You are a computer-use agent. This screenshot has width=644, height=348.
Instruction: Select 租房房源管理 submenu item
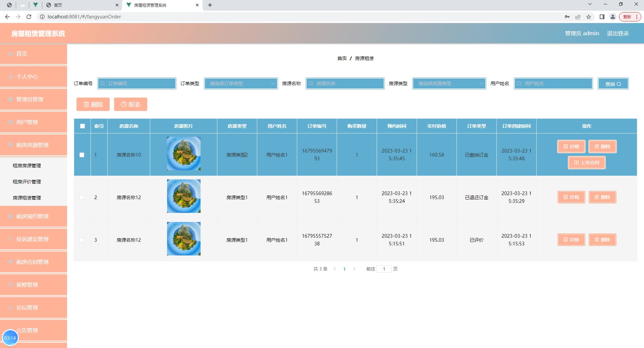[x=27, y=166]
